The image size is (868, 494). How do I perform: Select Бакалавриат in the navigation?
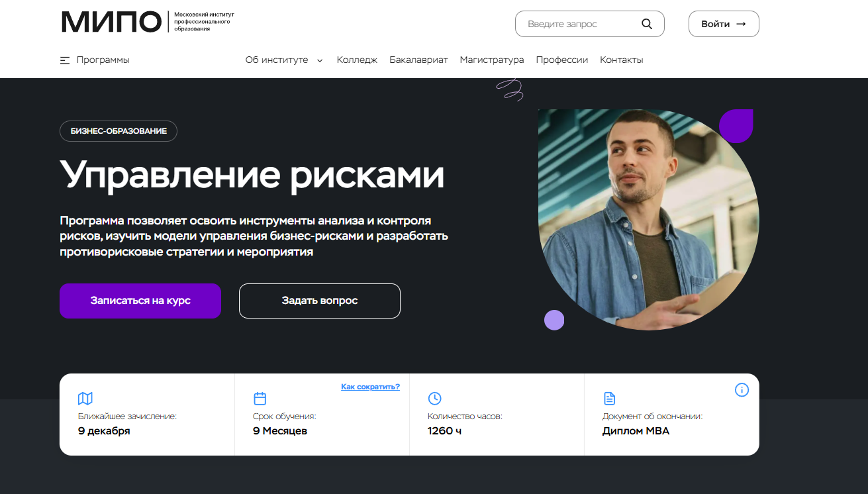click(418, 60)
